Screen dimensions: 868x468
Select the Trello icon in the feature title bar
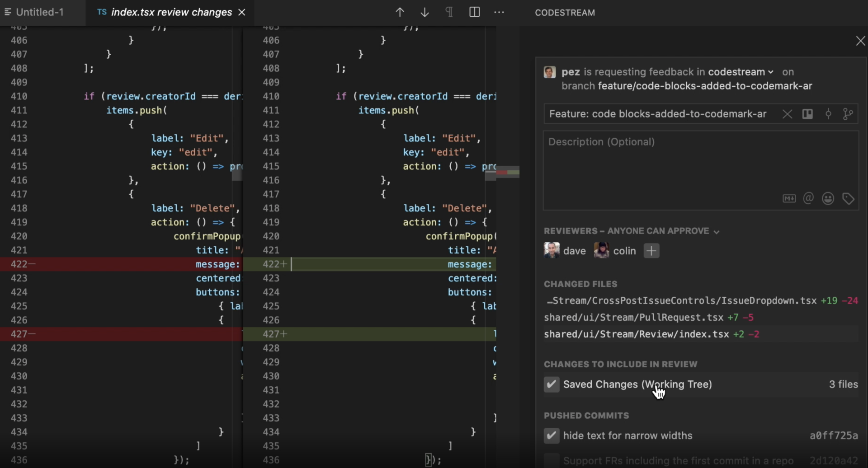808,114
